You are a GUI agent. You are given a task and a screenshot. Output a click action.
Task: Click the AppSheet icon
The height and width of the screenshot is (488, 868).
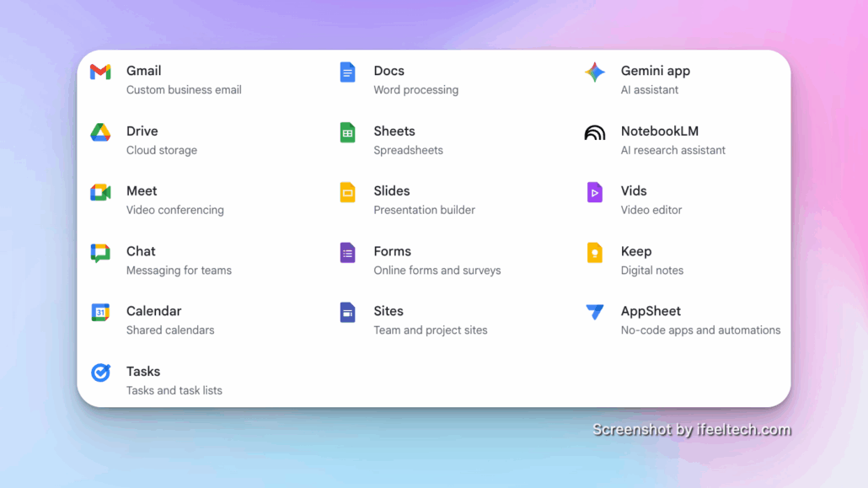[x=595, y=313]
